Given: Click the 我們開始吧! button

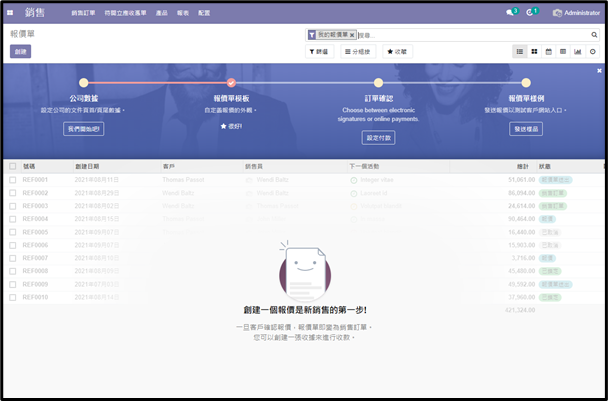Looking at the screenshot, I should 83,129.
